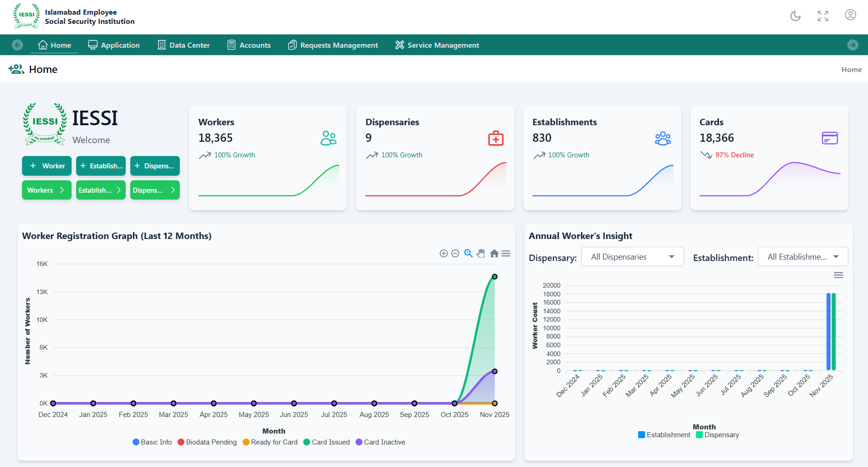Open the user profile icon
The width and height of the screenshot is (868, 467).
(x=850, y=15)
